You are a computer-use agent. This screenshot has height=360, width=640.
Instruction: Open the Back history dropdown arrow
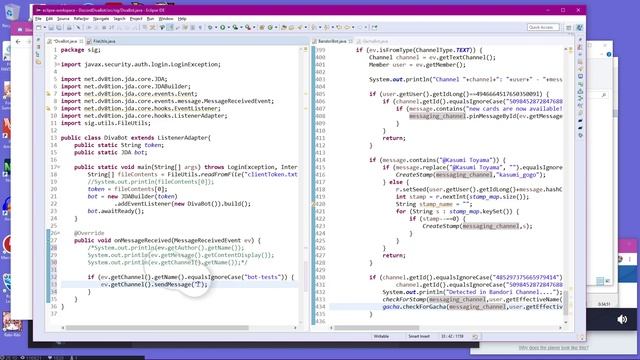(x=353, y=27)
